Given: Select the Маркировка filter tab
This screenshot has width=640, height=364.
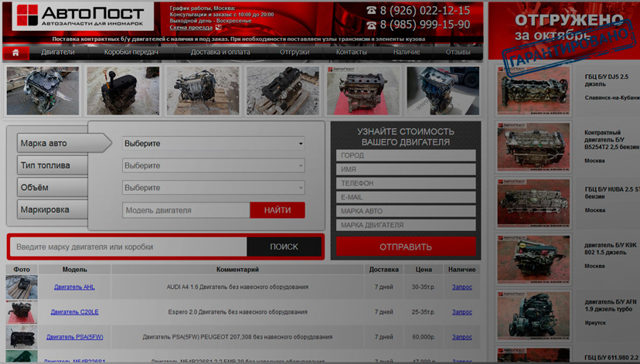Looking at the screenshot, I should coord(53,209).
